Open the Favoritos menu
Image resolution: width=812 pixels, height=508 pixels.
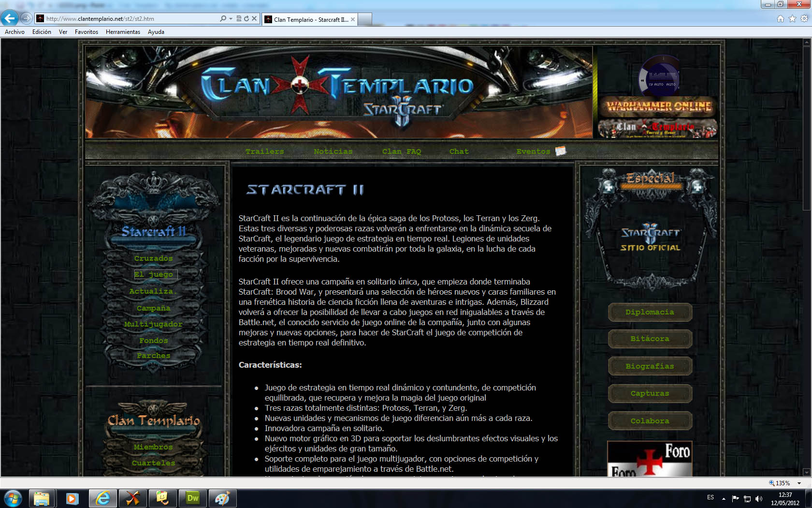(x=86, y=32)
